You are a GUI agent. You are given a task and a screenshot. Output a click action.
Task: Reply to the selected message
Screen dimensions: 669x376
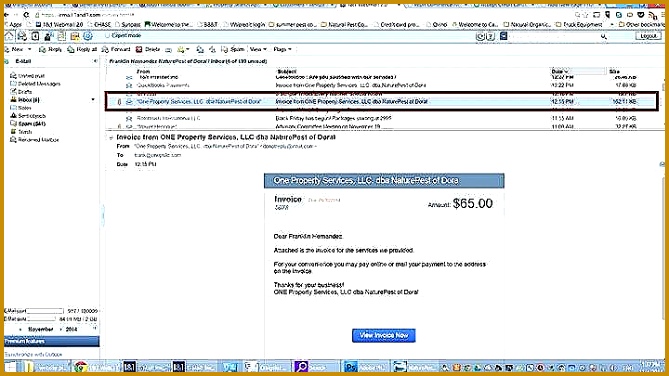tap(50, 50)
